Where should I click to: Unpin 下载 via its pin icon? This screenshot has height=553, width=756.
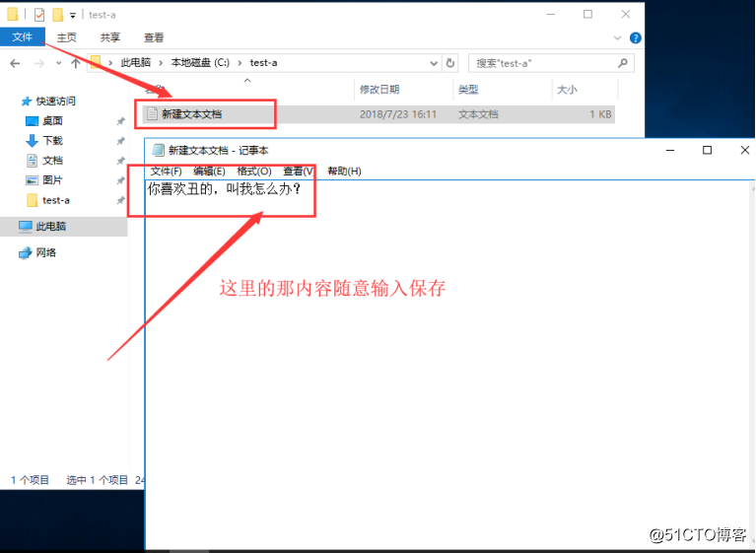[x=120, y=141]
